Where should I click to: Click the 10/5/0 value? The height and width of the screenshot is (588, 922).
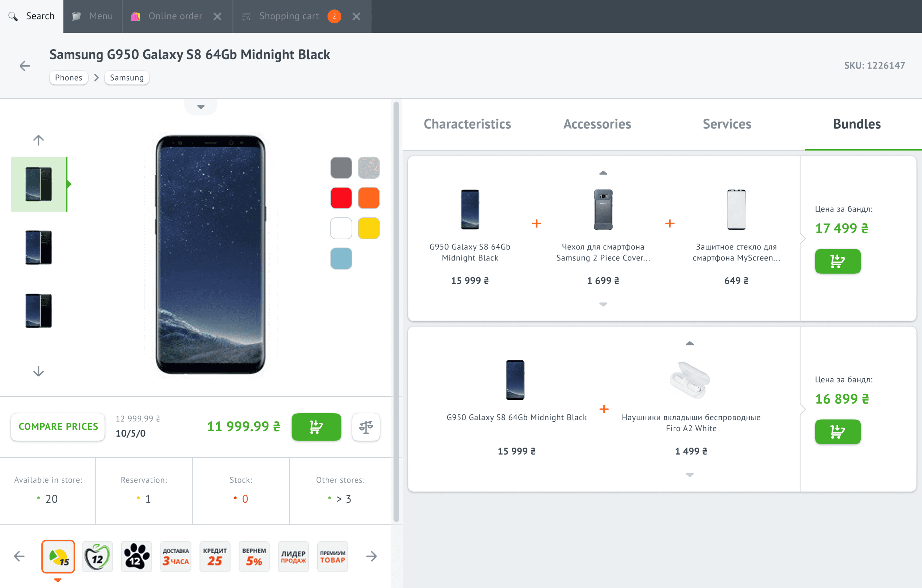(x=131, y=433)
